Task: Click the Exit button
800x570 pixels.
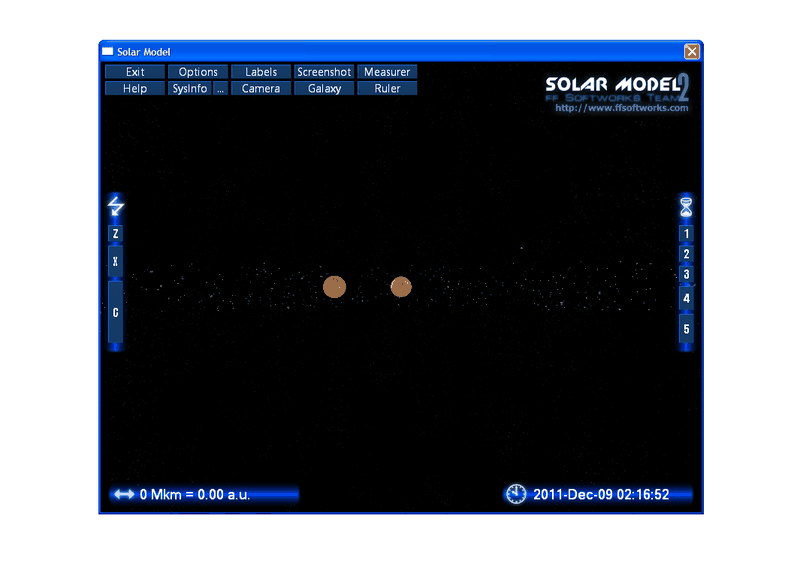Action: coord(135,72)
